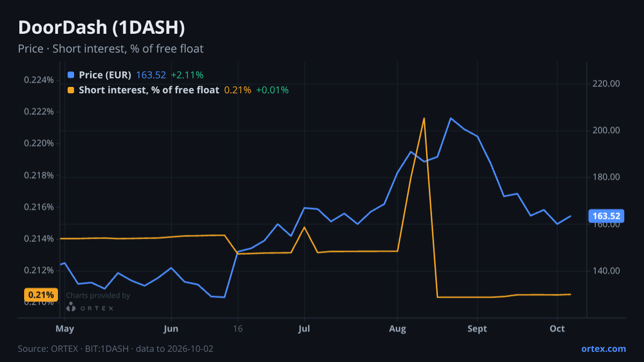Click the blue 163.52 price axis tag

(606, 216)
